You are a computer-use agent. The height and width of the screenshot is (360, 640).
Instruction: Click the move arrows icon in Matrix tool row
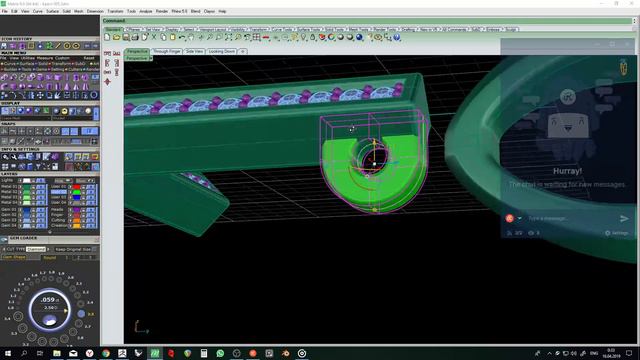pyautogui.click(x=40, y=96)
